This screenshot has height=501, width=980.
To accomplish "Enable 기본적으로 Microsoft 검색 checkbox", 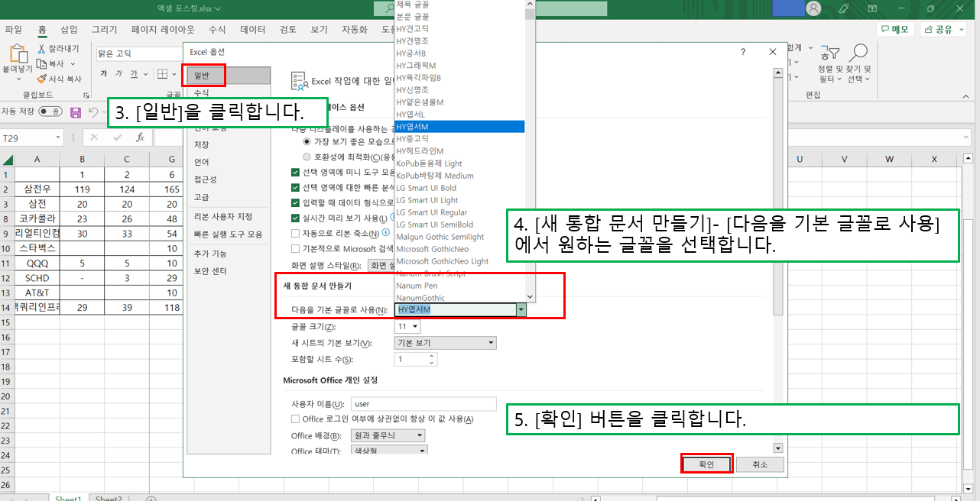I will pos(296,248).
